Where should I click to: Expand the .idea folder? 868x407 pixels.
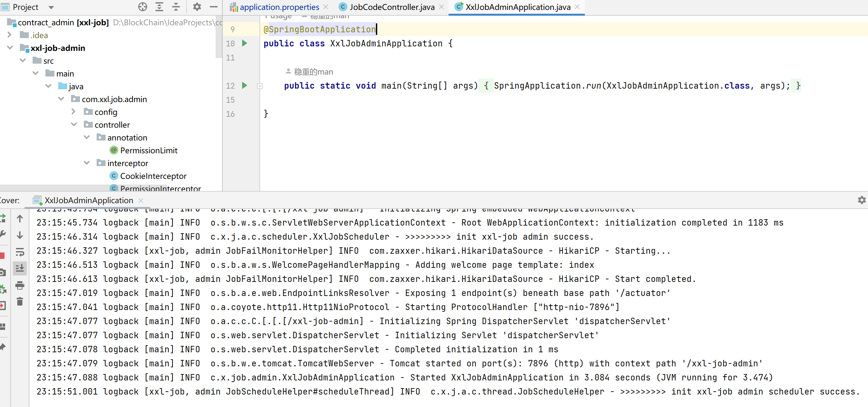click(x=9, y=35)
